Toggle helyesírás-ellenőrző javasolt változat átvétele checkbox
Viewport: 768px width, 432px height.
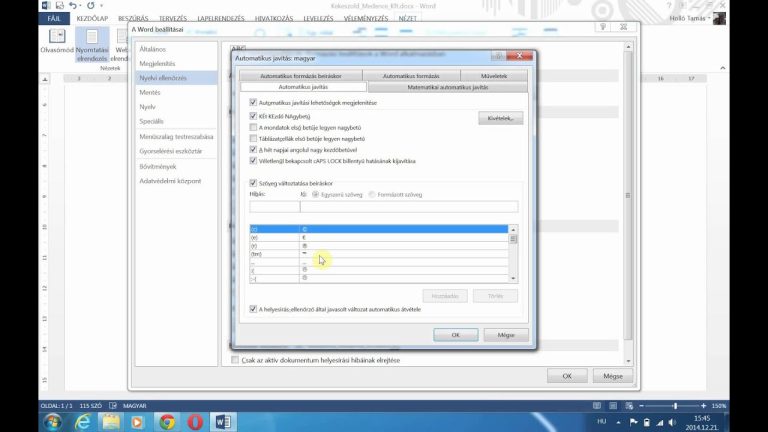[253, 309]
